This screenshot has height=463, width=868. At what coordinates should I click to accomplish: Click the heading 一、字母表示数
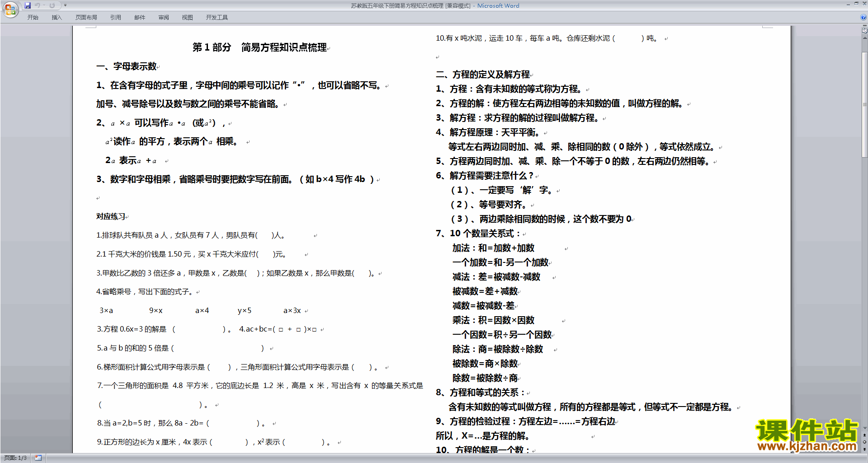127,66
